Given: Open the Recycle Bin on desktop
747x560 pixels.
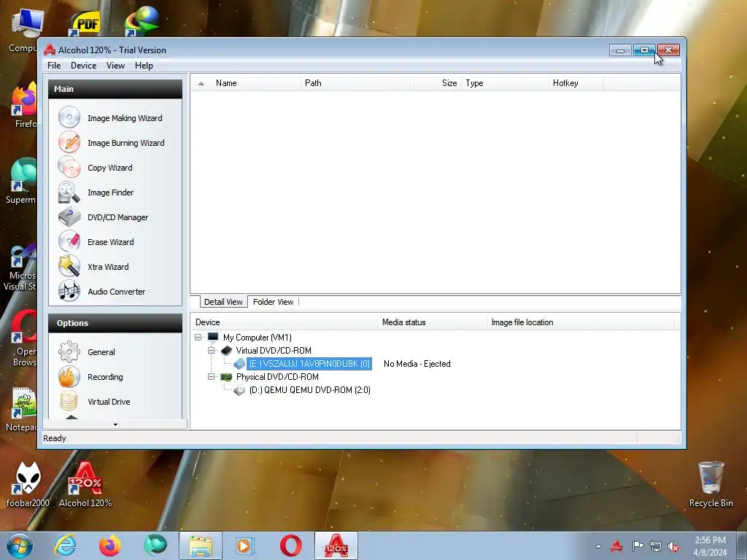Looking at the screenshot, I should pos(711,484).
